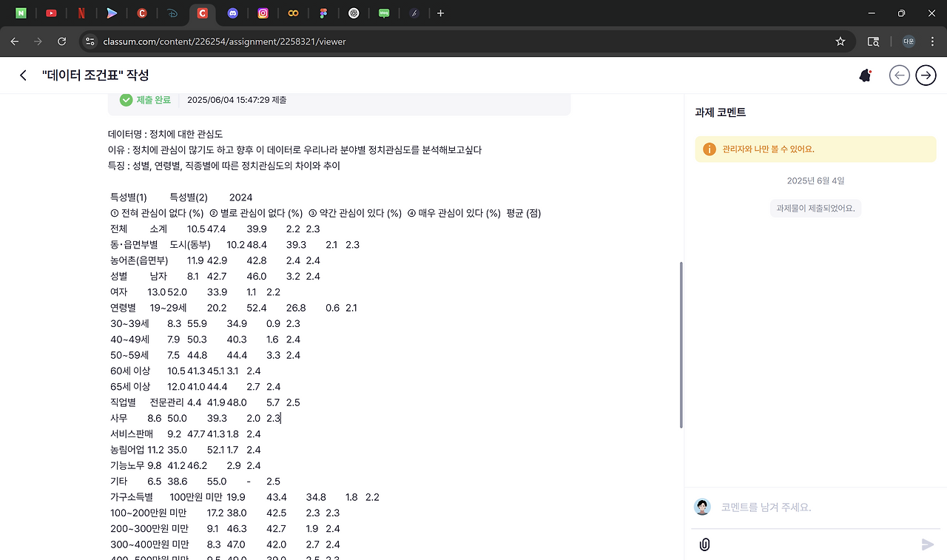Open the Chrome three-dot menu
This screenshot has width=947, height=560.
pyautogui.click(x=931, y=41)
